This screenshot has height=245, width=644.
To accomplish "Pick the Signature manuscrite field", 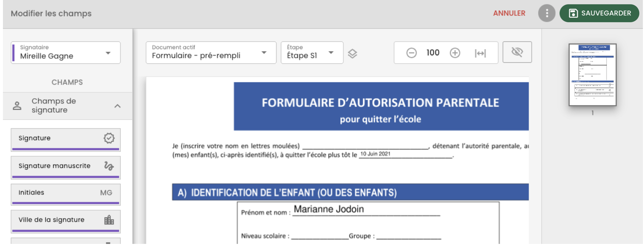I will pyautogui.click(x=66, y=167).
